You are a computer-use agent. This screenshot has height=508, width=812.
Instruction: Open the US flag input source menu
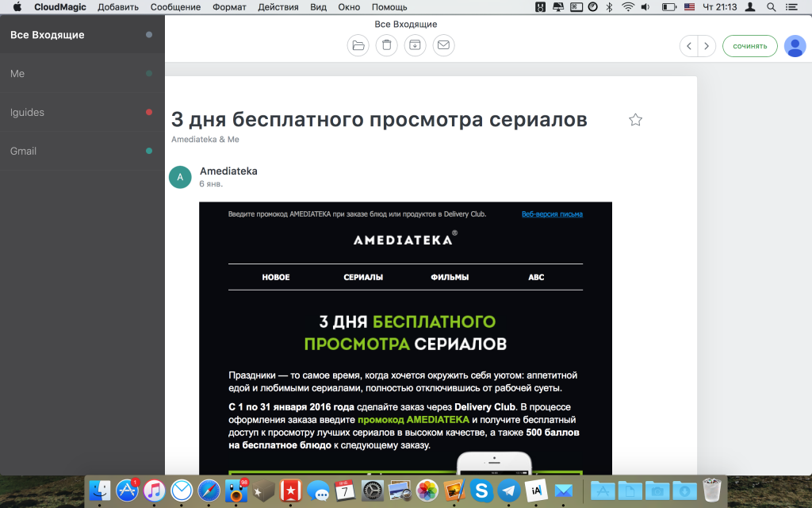tap(689, 7)
